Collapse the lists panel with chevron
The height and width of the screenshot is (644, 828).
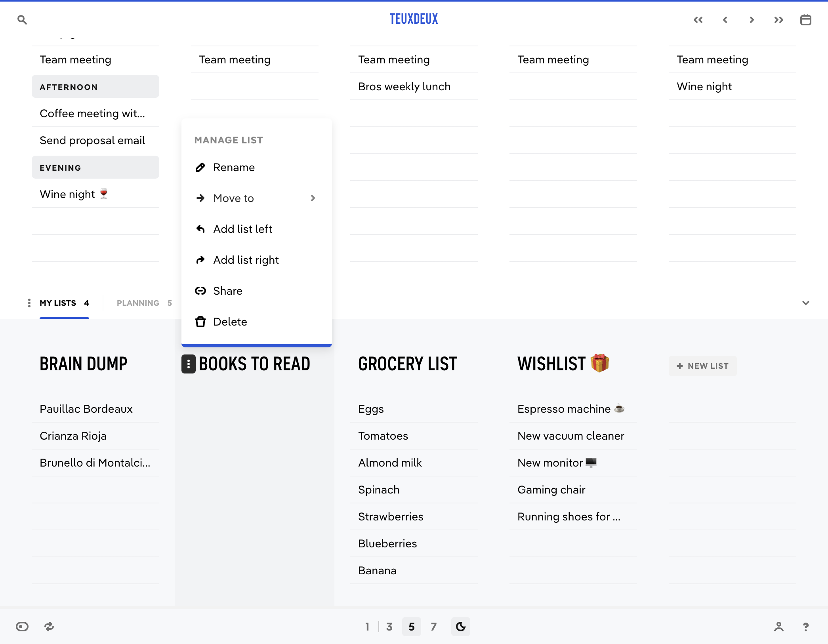[x=806, y=303]
